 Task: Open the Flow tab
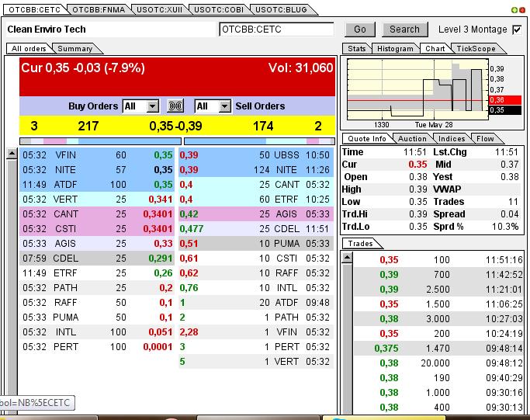tap(485, 139)
